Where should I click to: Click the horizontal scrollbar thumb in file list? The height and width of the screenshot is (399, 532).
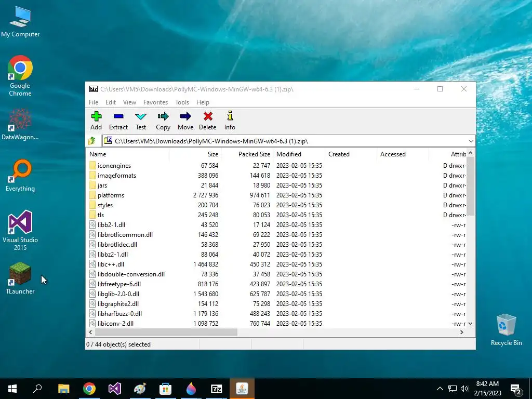[x=166, y=332]
